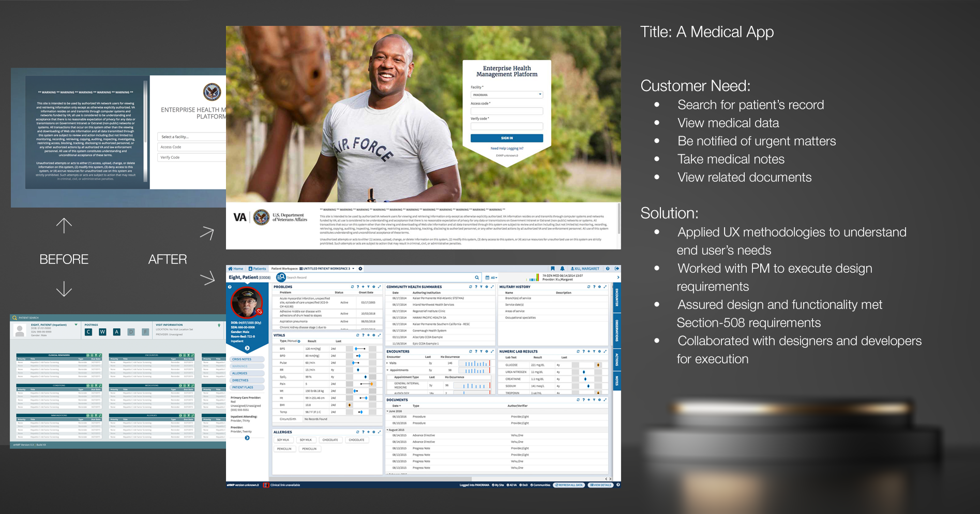Add a vital with plus icon
This screenshot has width=980, height=514.
pos(368,335)
